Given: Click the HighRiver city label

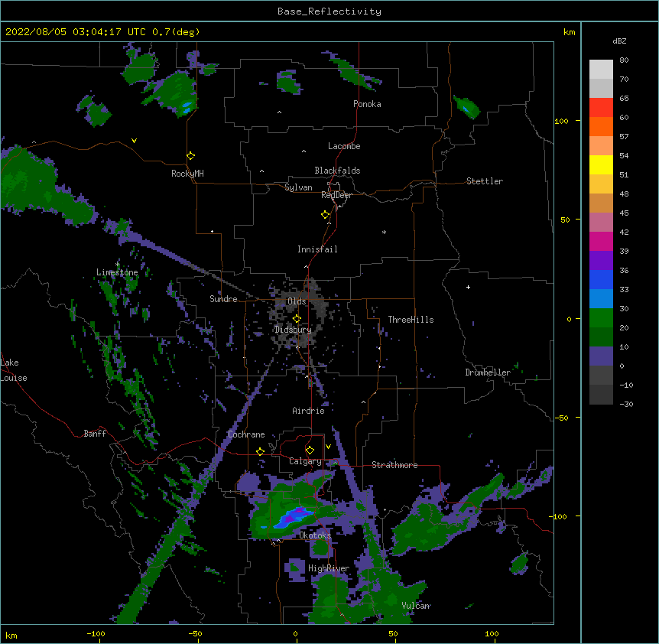Looking at the screenshot, I should [x=329, y=568].
